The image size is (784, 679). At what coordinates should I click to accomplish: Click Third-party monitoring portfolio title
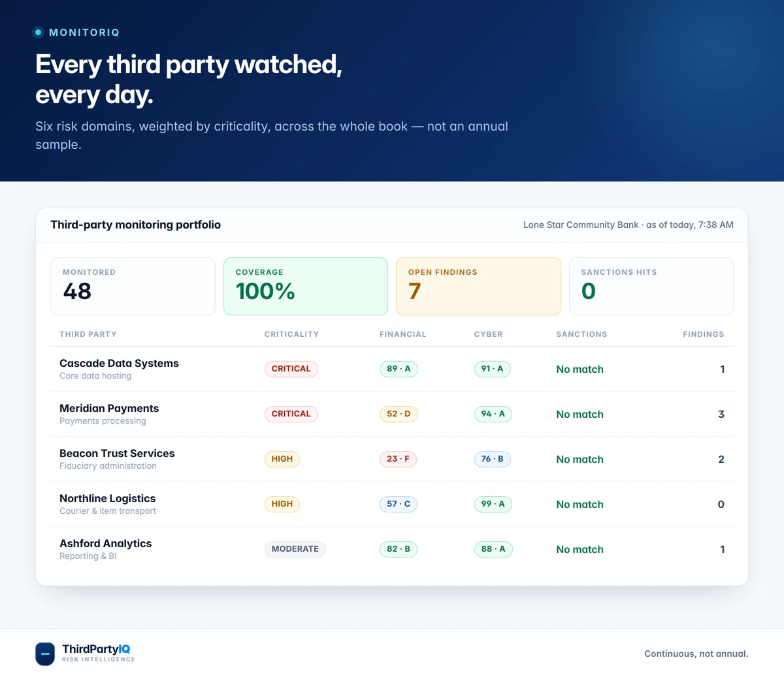pos(136,225)
